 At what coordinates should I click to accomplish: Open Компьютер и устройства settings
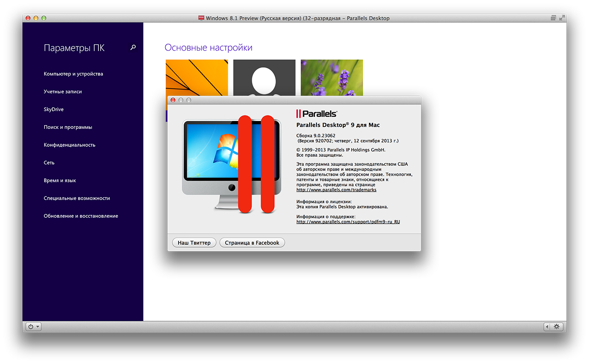pos(73,74)
